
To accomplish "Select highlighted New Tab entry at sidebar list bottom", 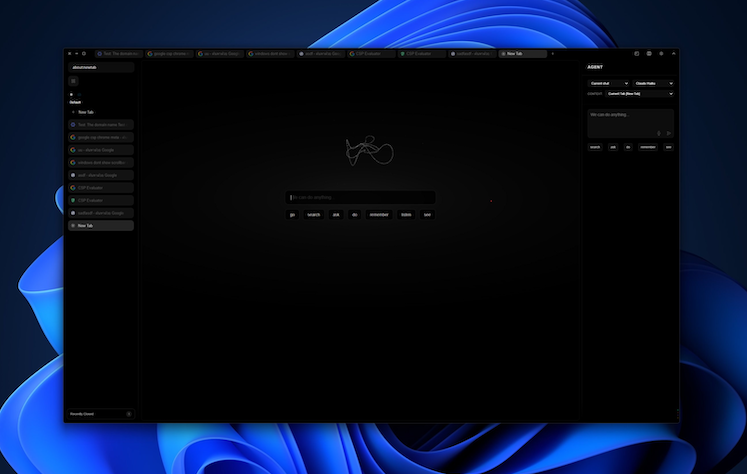I will pos(101,226).
